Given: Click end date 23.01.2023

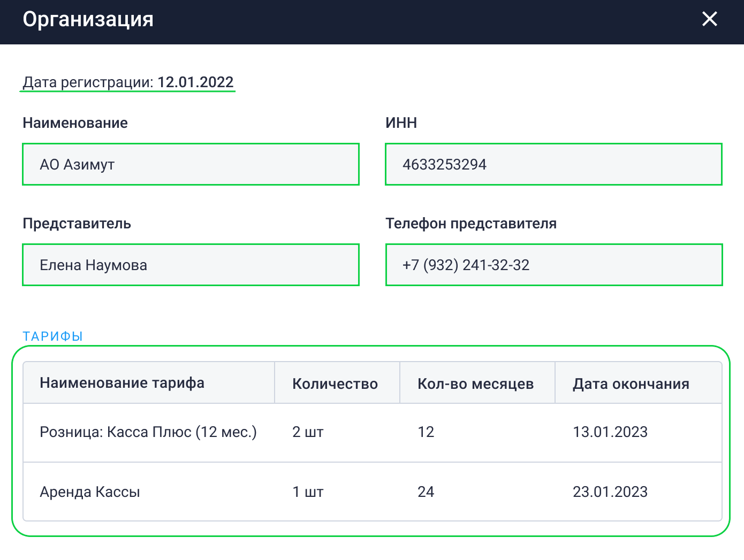Looking at the screenshot, I should pyautogui.click(x=610, y=492).
